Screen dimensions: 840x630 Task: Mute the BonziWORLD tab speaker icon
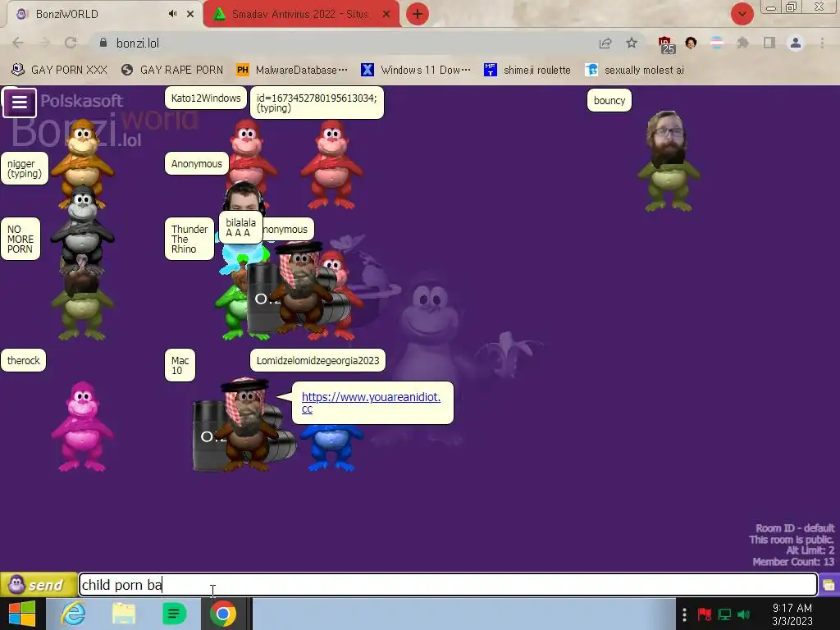[x=172, y=14]
